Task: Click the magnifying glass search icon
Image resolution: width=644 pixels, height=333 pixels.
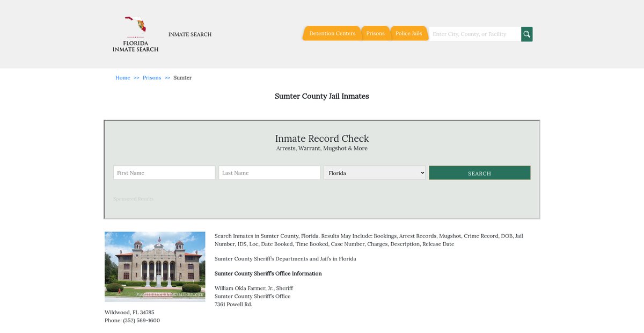Action: [527, 34]
